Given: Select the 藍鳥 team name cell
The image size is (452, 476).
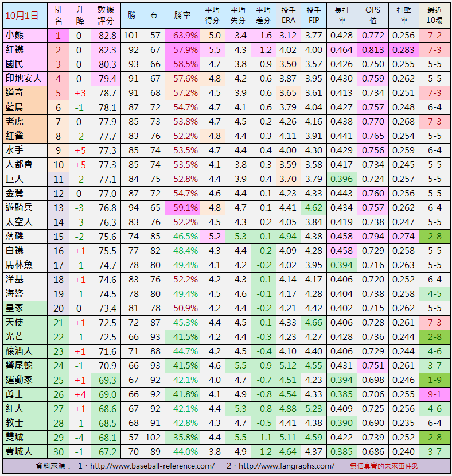Looking at the screenshot, I should 25,107.
